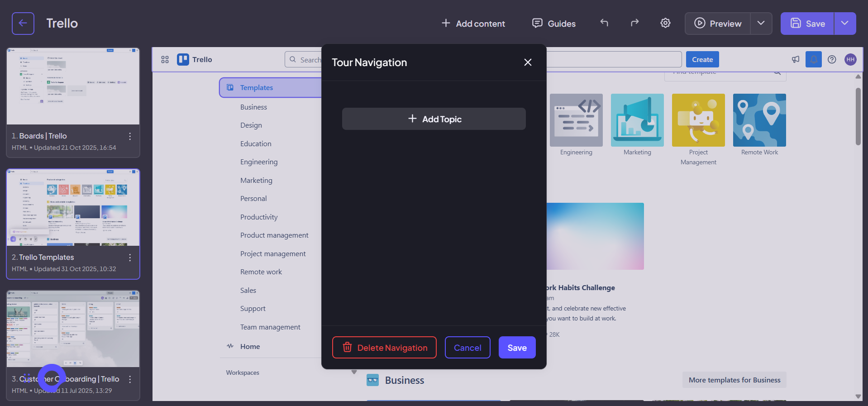The image size is (868, 406).
Task: Click Save in Tour Navigation dialog
Action: (517, 348)
